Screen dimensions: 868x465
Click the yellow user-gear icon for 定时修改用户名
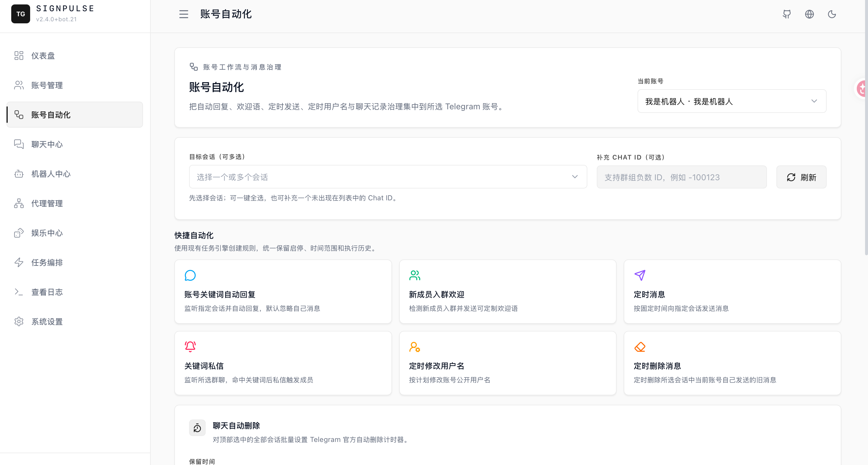click(415, 347)
